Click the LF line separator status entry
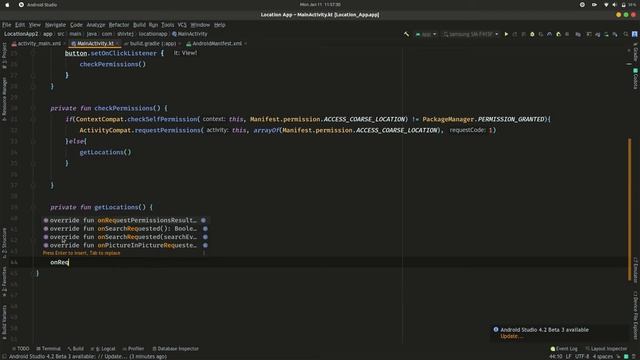Viewport: 640px width, 360px height. coord(568,356)
